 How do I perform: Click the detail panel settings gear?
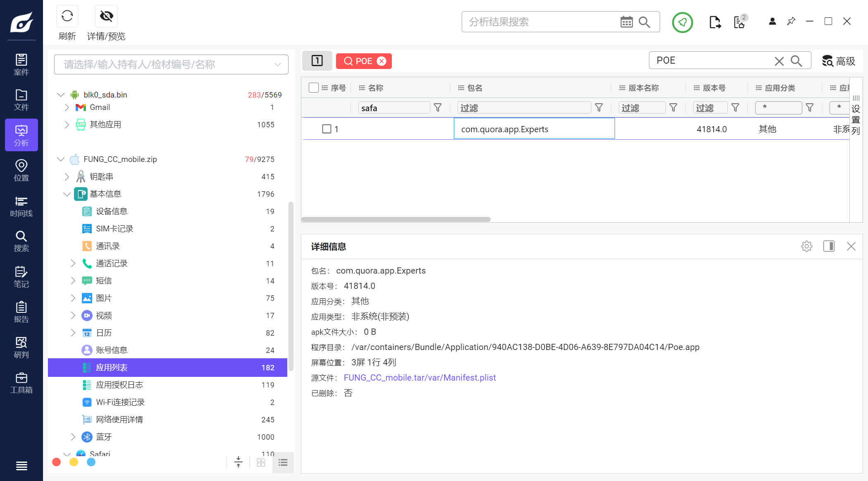click(806, 246)
